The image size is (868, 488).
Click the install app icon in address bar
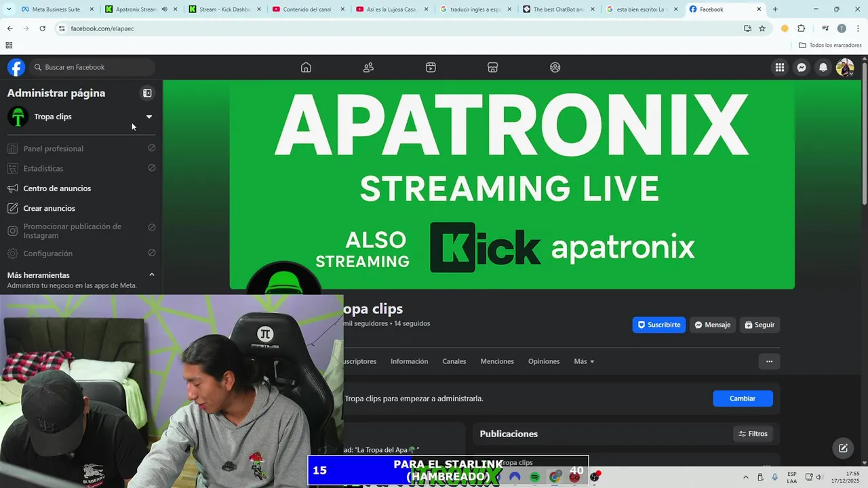(x=747, y=28)
